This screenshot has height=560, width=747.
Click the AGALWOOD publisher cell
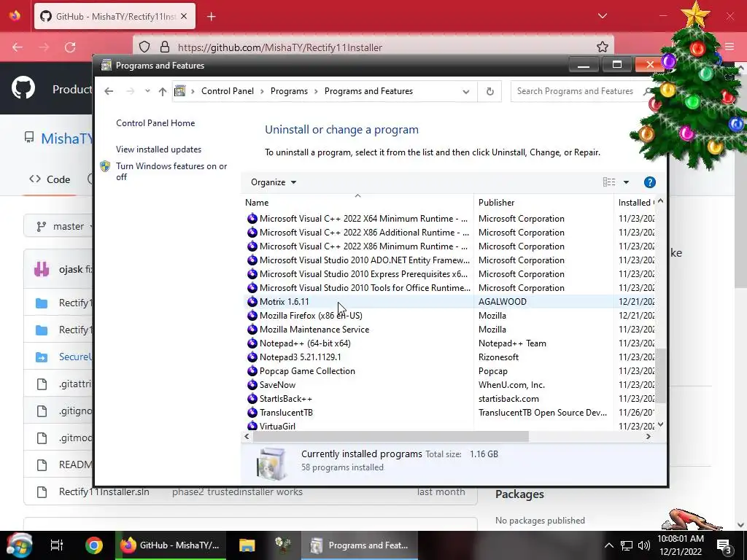click(x=502, y=301)
